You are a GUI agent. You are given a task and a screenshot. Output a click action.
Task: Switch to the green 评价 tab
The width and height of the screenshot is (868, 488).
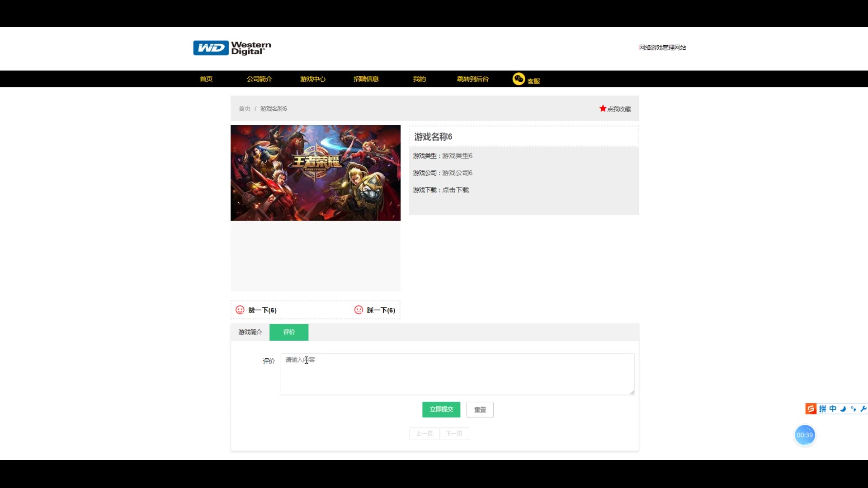pyautogui.click(x=289, y=332)
